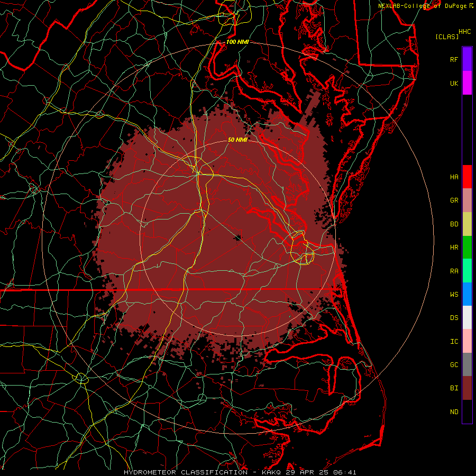Click the KAKQ station identifier
This screenshot has height=476, width=476.
(270, 472)
